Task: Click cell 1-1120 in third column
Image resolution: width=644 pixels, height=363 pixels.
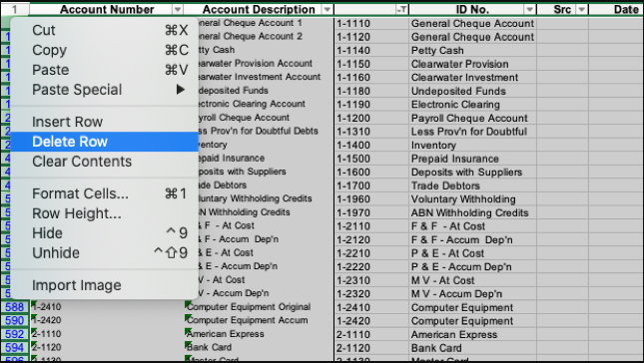Action: pos(371,37)
